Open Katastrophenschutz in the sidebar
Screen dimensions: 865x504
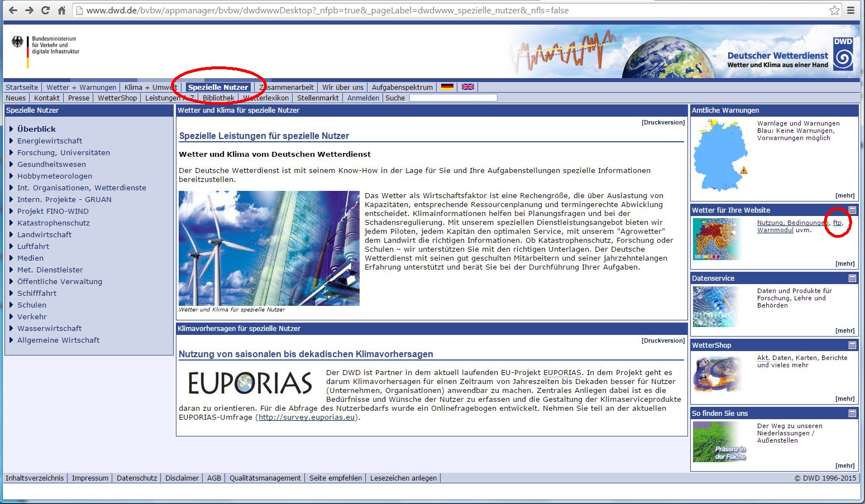54,223
